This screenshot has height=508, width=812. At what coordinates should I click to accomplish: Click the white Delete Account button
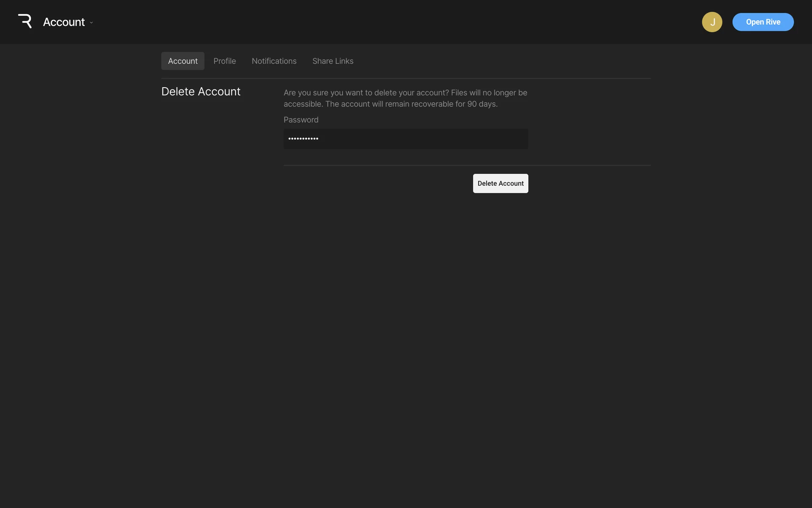point(500,183)
